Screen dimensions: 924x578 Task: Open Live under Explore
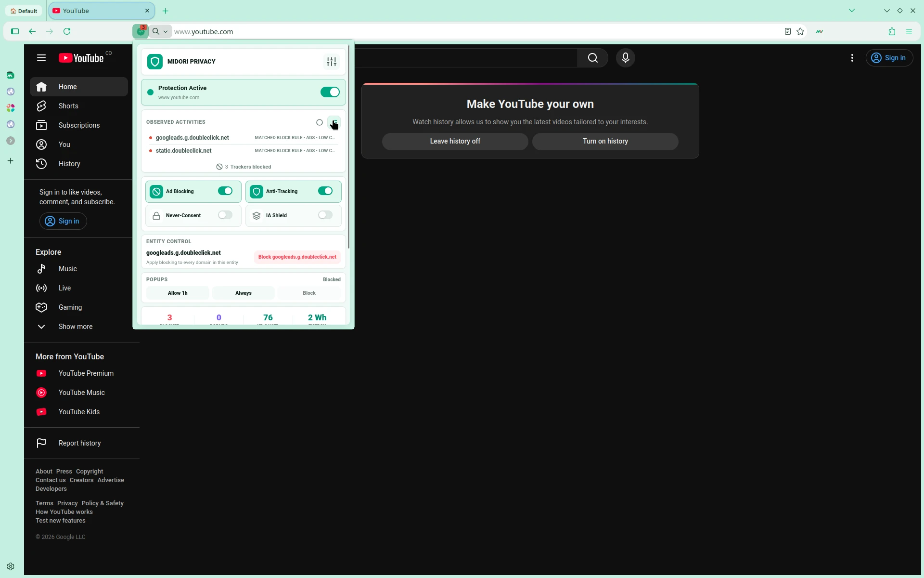pyautogui.click(x=79, y=288)
